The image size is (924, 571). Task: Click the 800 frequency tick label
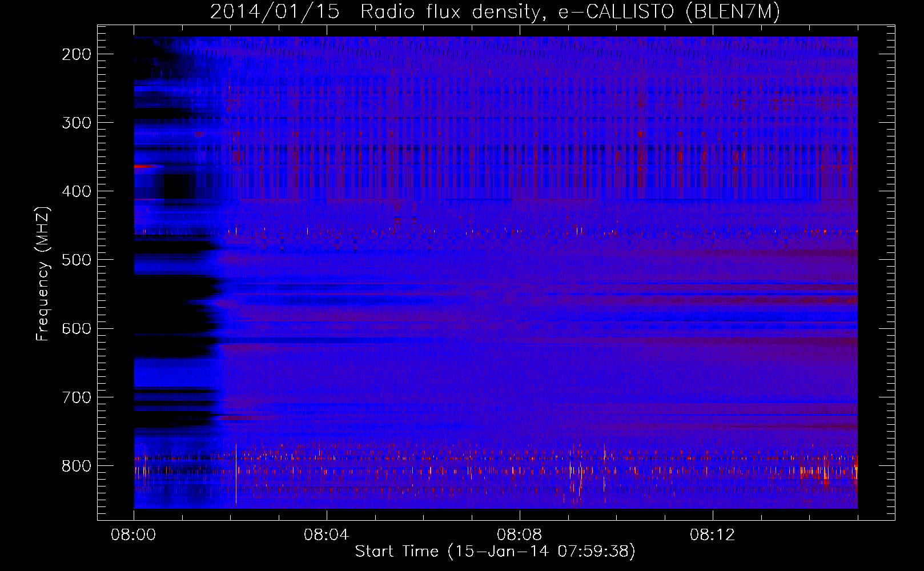point(77,466)
